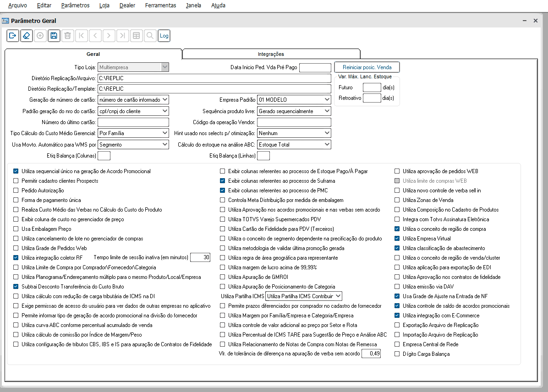Open the Janela menu
Image resolution: width=548 pixels, height=392 pixels.
[193, 5]
